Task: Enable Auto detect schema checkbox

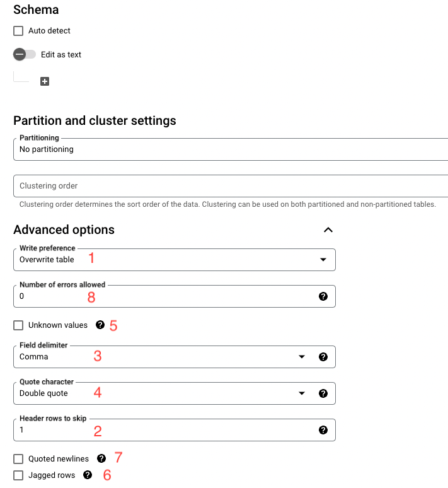Action: point(18,31)
